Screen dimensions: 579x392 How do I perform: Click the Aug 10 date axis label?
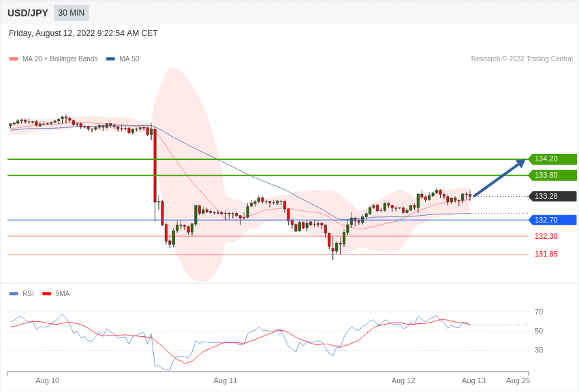tap(47, 380)
